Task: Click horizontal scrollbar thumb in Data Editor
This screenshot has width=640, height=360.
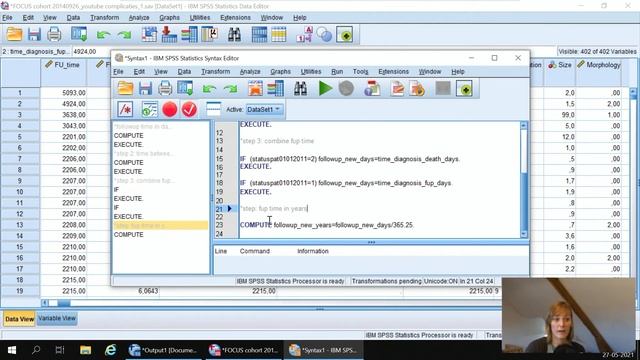Action: click(x=64, y=303)
